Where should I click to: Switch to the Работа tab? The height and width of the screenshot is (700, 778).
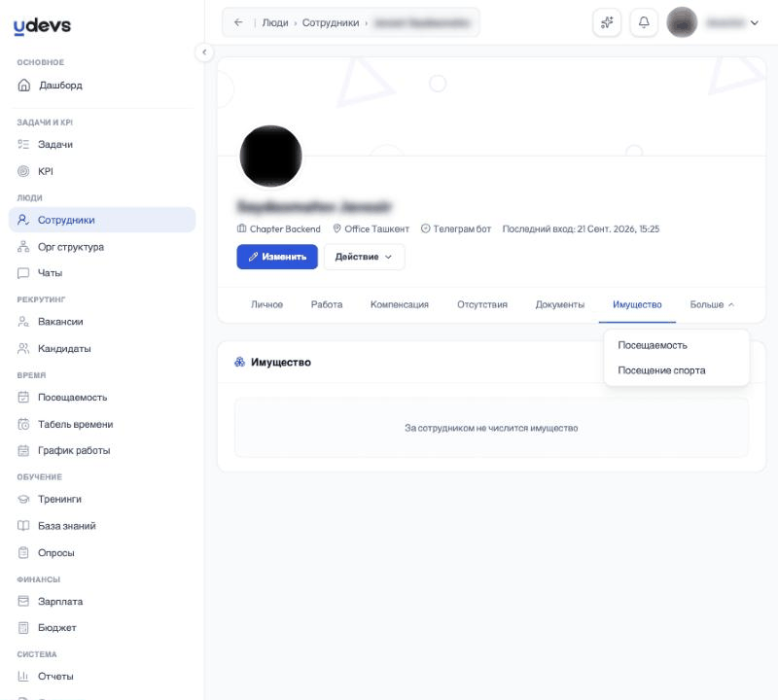pos(327,304)
